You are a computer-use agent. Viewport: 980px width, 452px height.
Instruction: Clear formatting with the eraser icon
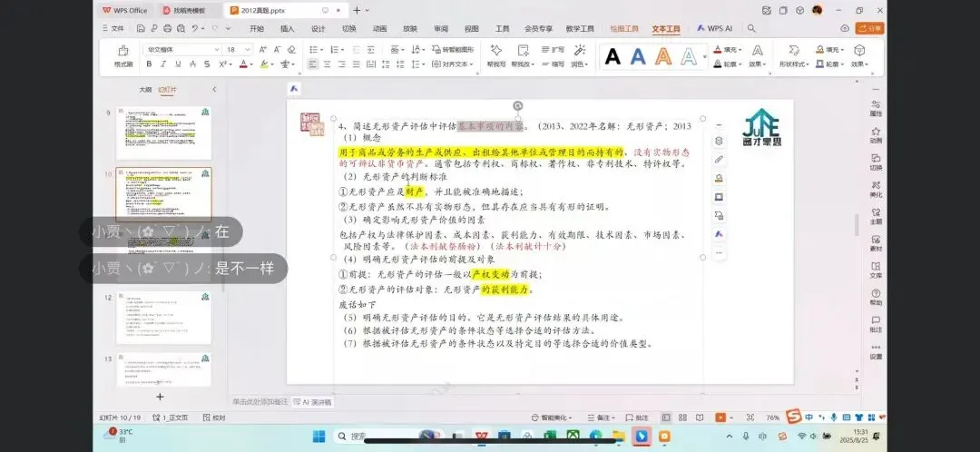point(291,49)
